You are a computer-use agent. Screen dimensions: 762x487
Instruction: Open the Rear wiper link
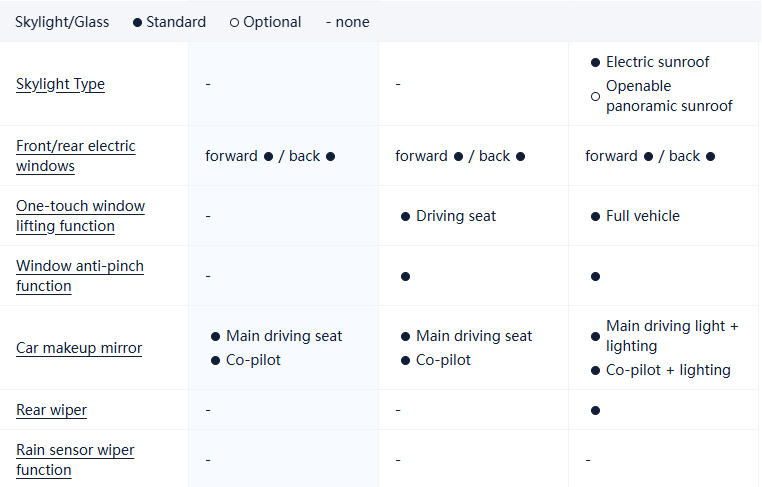click(x=51, y=410)
